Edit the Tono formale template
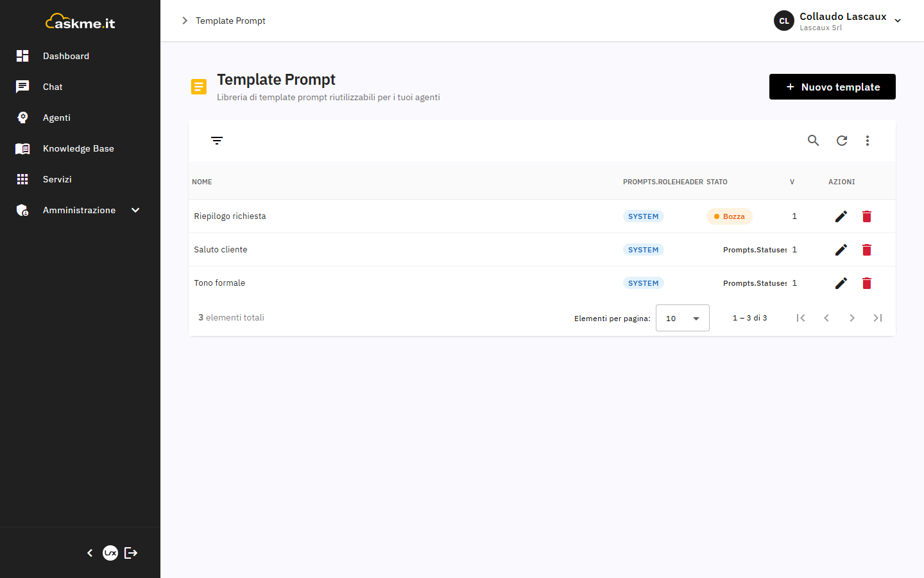The height and width of the screenshot is (578, 924). coord(841,283)
